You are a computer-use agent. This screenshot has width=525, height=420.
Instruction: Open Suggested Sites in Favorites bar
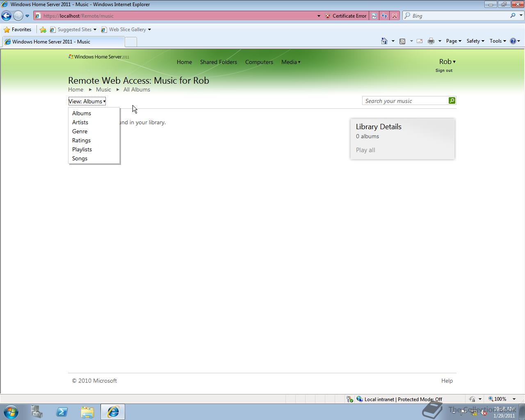click(x=73, y=30)
